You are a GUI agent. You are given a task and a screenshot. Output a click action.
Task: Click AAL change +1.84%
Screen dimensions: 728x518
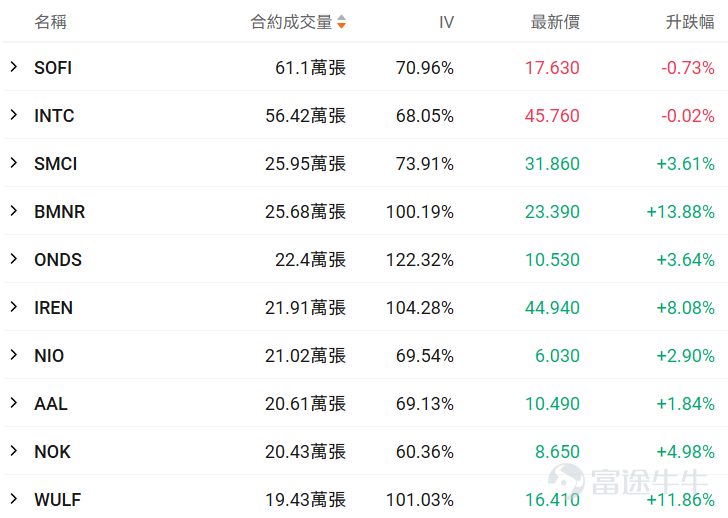[x=685, y=404]
